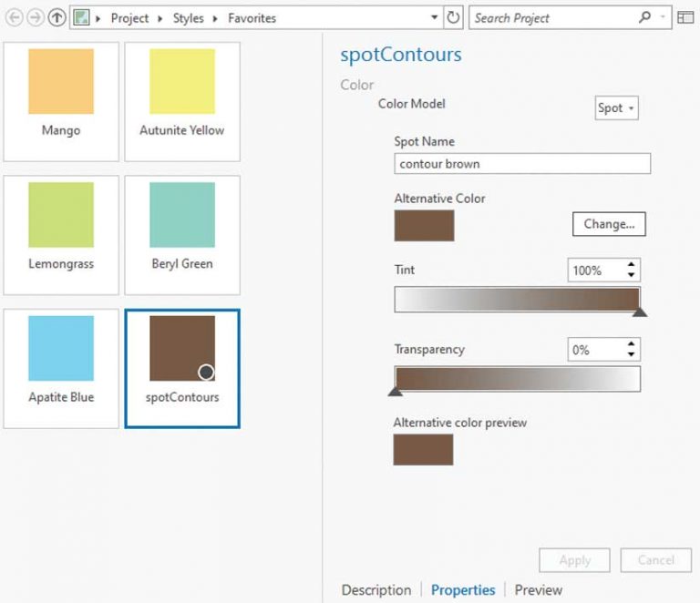
Task: Click the search magnifier icon
Action: pyautogui.click(x=644, y=17)
